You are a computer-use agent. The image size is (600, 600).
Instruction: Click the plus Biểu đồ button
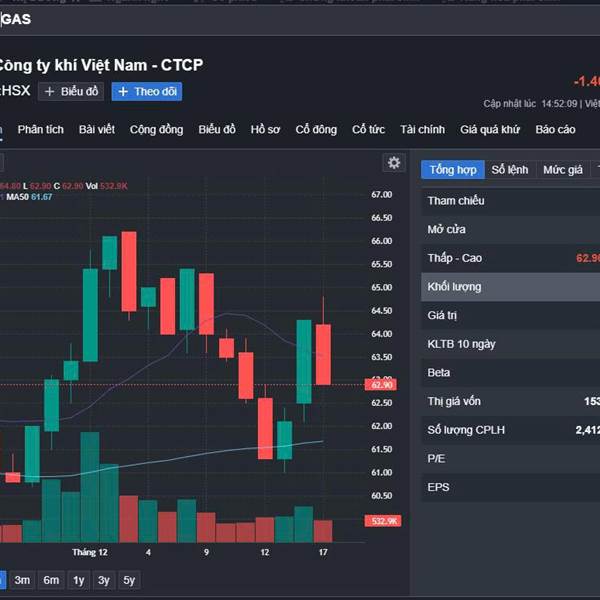(x=71, y=92)
